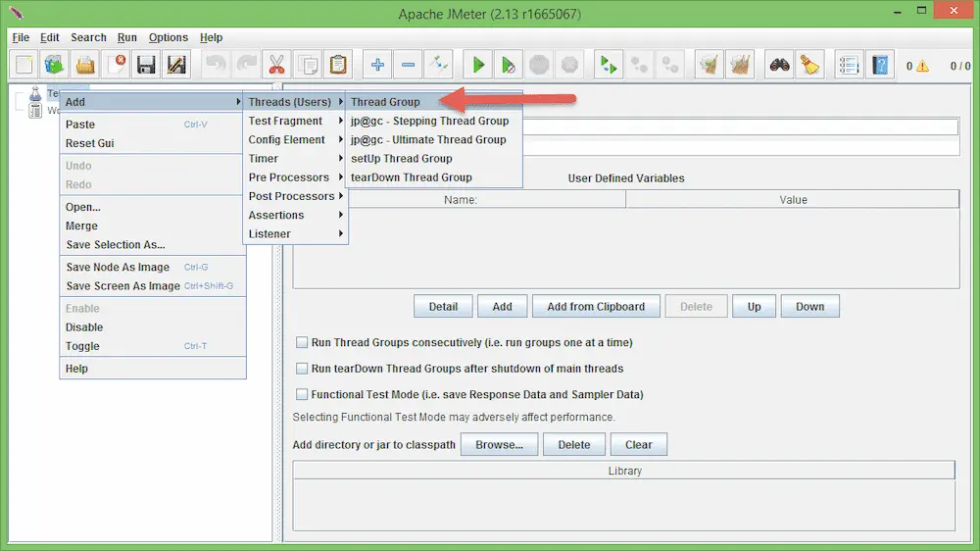Click the Browse... classpath button
The image size is (980, 551).
[x=499, y=445]
